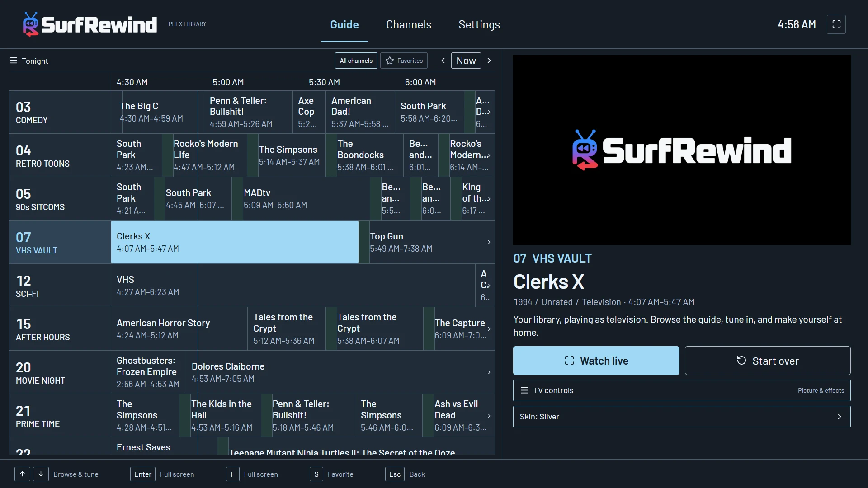The image size is (868, 488).
Task: Click the S key Favorite hint
Action: pos(316,474)
